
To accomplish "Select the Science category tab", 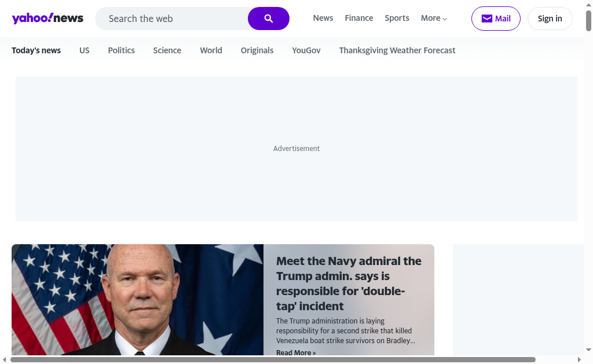I will (x=167, y=50).
